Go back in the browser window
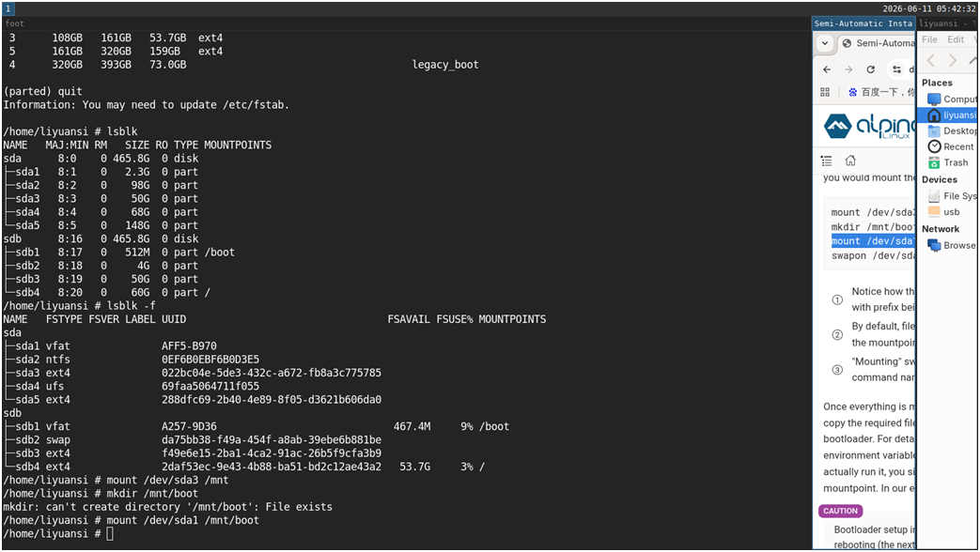This screenshot has height=552, width=980. pos(827,69)
